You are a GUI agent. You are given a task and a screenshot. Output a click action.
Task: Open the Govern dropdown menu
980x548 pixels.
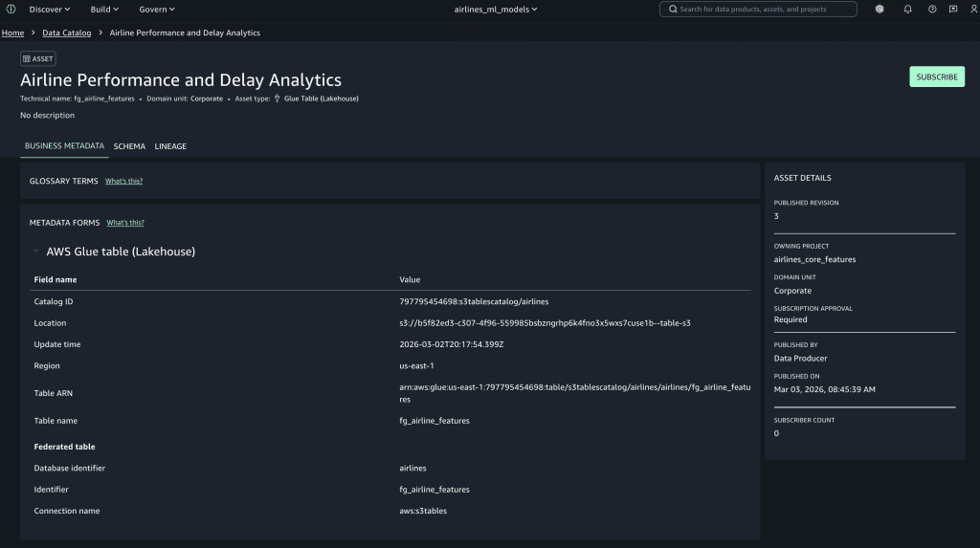[x=157, y=10]
